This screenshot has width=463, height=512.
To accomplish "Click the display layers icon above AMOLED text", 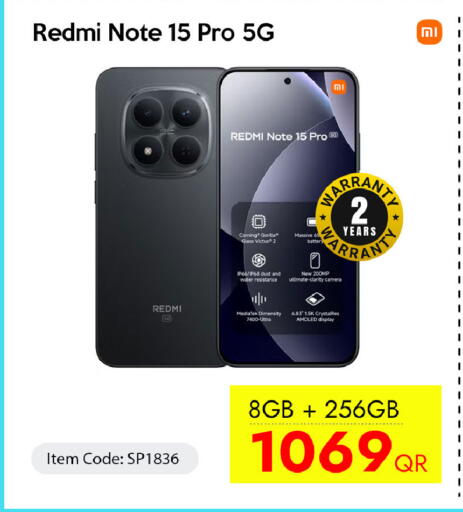I will (315, 299).
